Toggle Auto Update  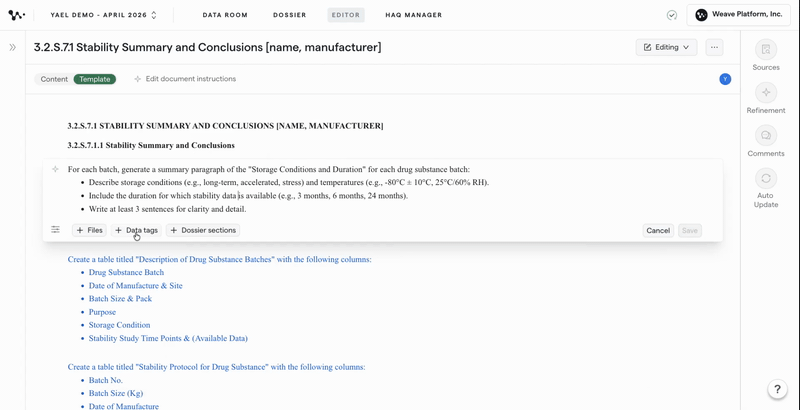tap(766, 188)
